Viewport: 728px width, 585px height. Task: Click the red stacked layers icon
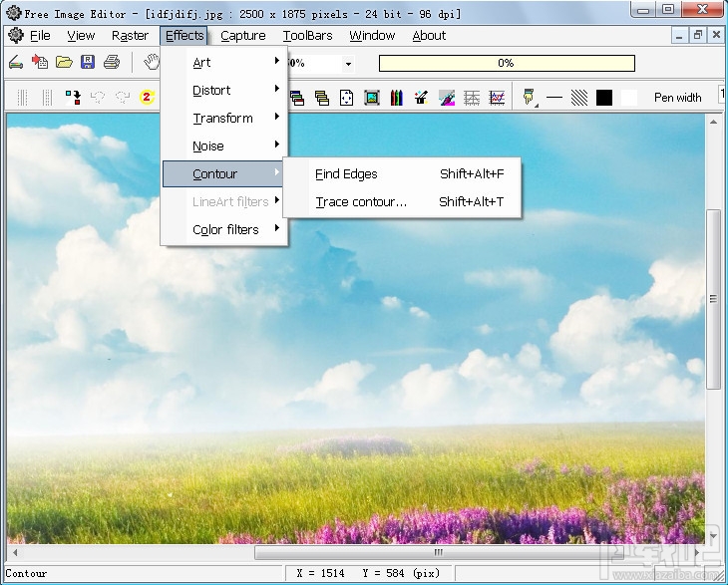(x=297, y=98)
